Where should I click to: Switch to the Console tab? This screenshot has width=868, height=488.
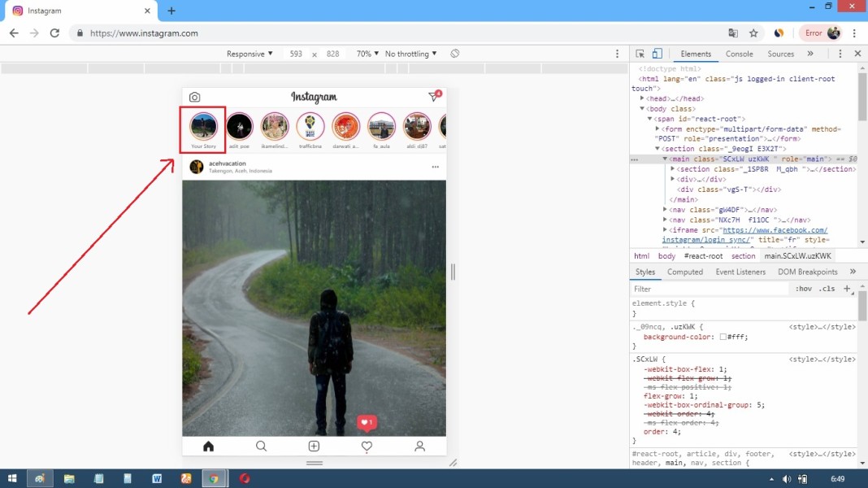click(x=739, y=54)
